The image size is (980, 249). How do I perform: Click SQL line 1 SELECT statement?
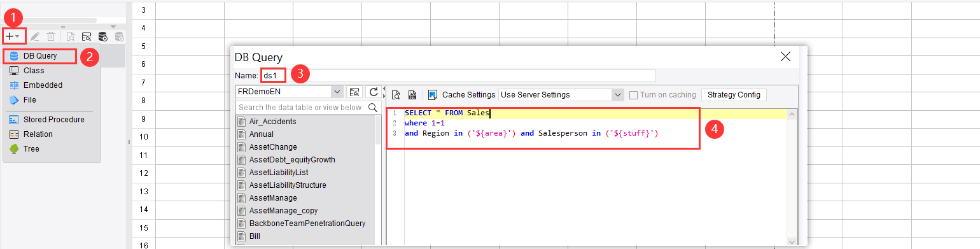pos(447,113)
